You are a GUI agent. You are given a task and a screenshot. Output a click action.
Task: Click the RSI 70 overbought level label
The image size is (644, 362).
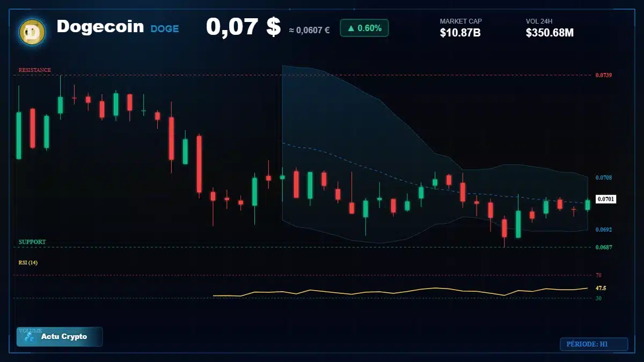[598, 275]
